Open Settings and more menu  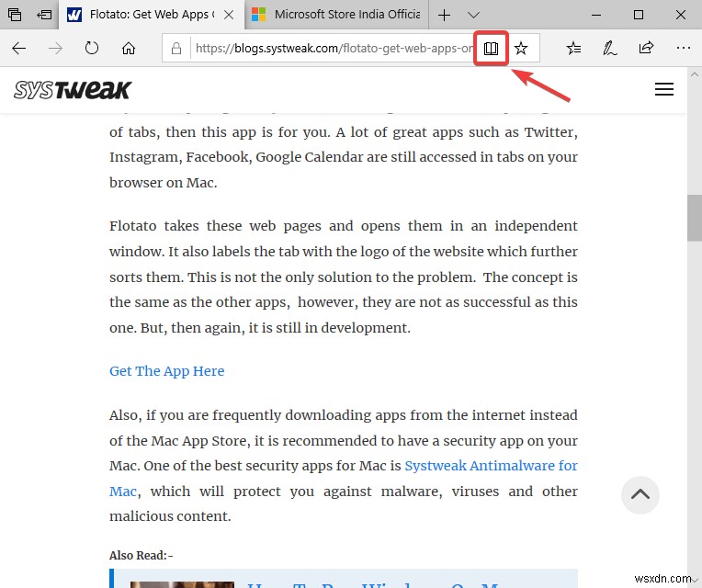click(x=684, y=48)
